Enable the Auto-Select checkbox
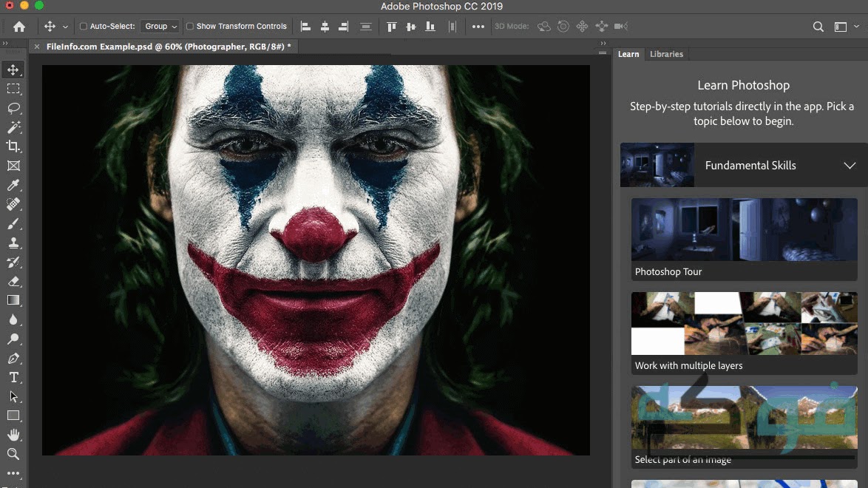Screen dimensions: 868x488 tap(84, 27)
